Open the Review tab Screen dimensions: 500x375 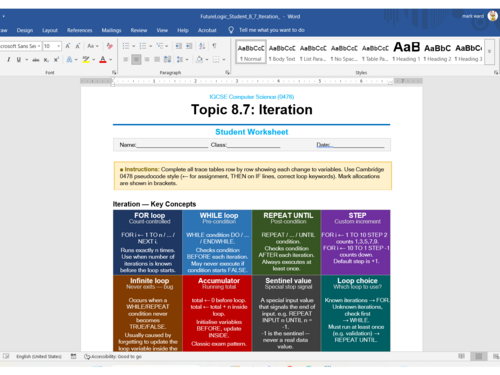click(x=139, y=30)
